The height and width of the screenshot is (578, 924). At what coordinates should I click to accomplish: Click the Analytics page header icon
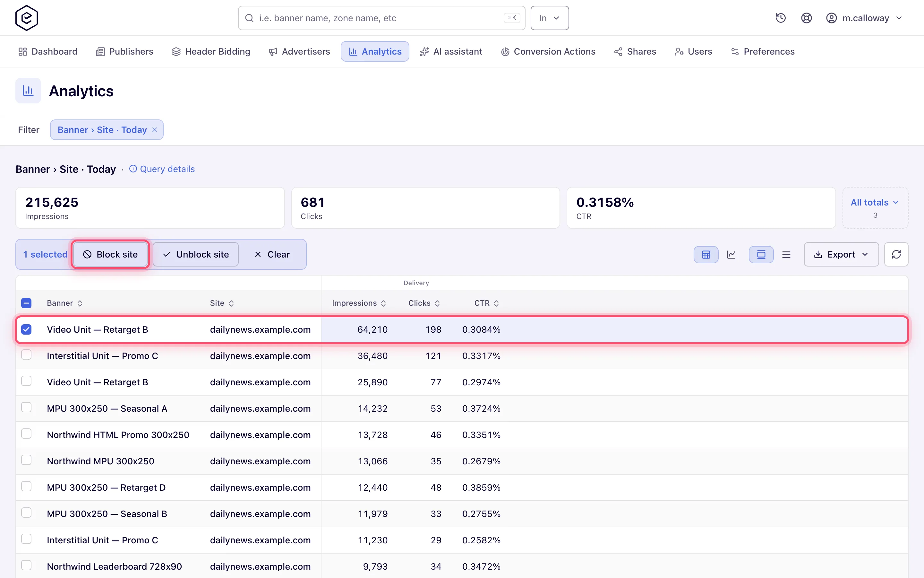[x=28, y=91]
